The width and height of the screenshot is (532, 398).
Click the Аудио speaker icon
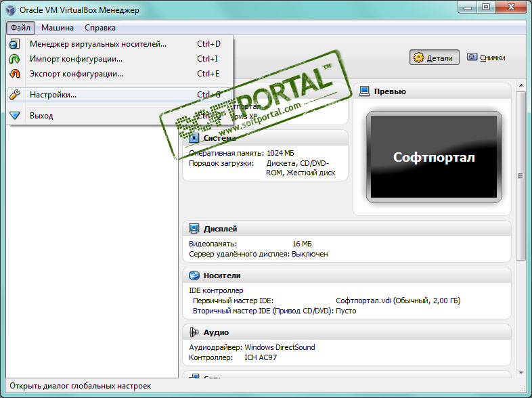click(x=194, y=332)
